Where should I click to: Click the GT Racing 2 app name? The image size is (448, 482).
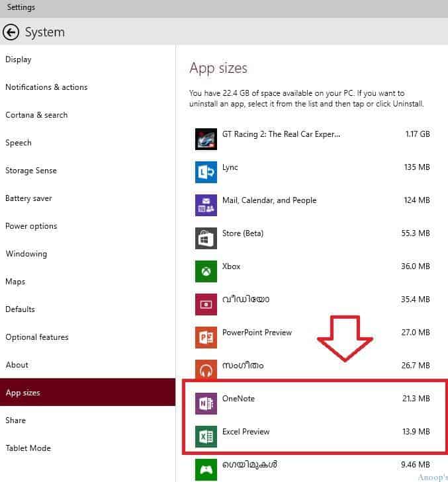click(x=281, y=134)
